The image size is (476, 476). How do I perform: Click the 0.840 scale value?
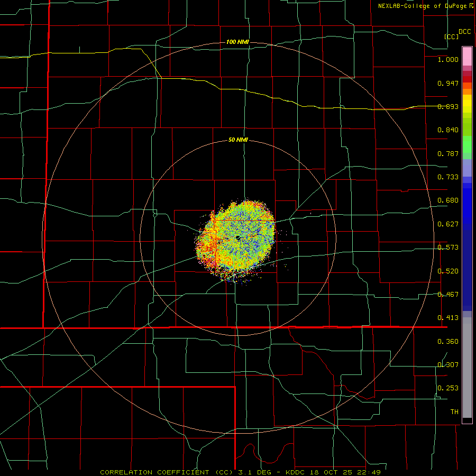(448, 130)
